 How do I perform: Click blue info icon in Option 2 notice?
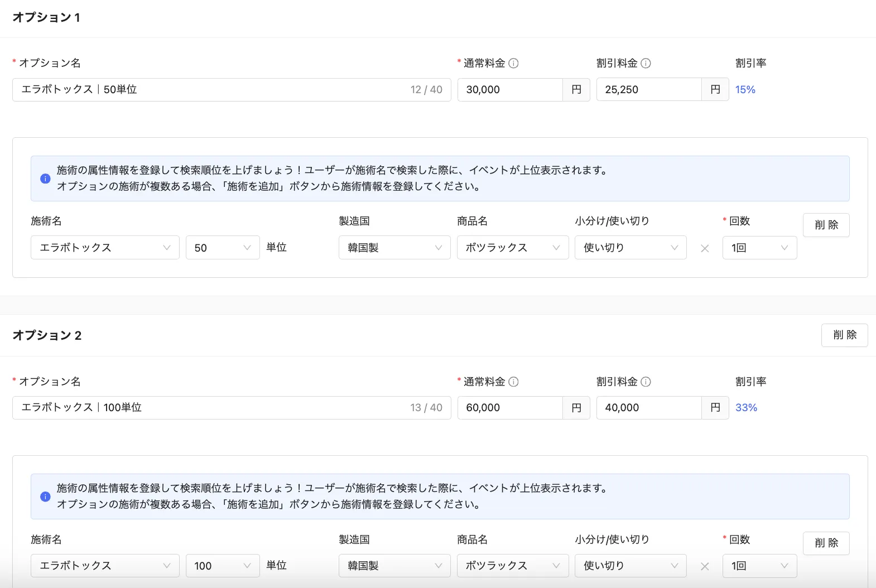(45, 497)
